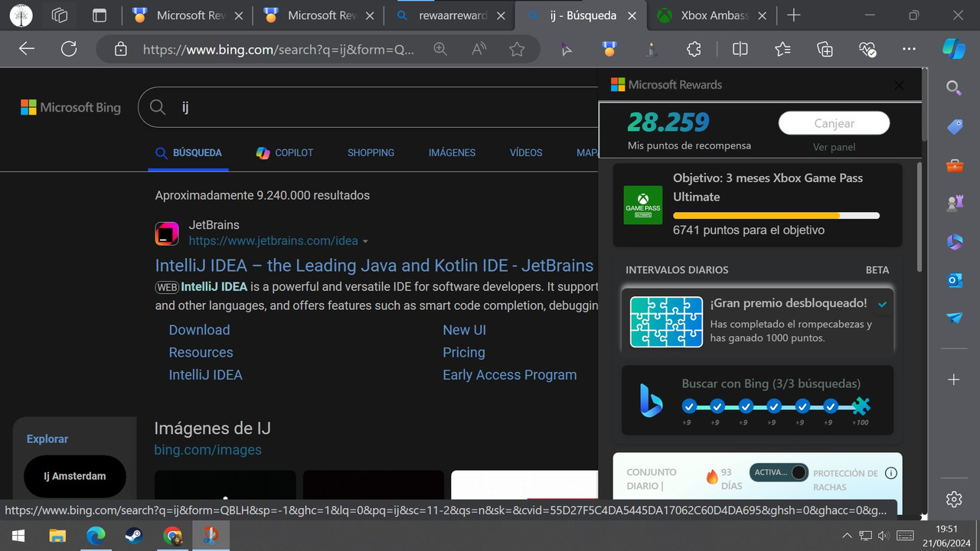Open the sidebar Microsoft 365 icon

point(954,242)
